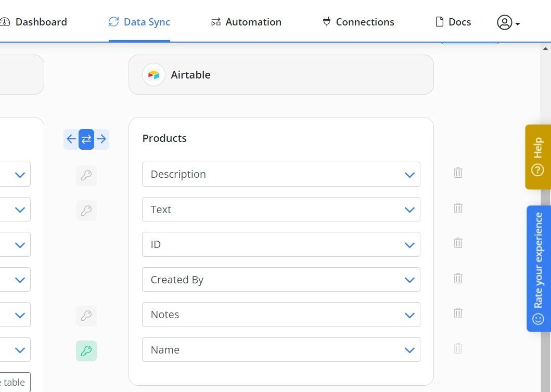Click the Products table heading
This screenshot has height=392, width=551.
164,138
